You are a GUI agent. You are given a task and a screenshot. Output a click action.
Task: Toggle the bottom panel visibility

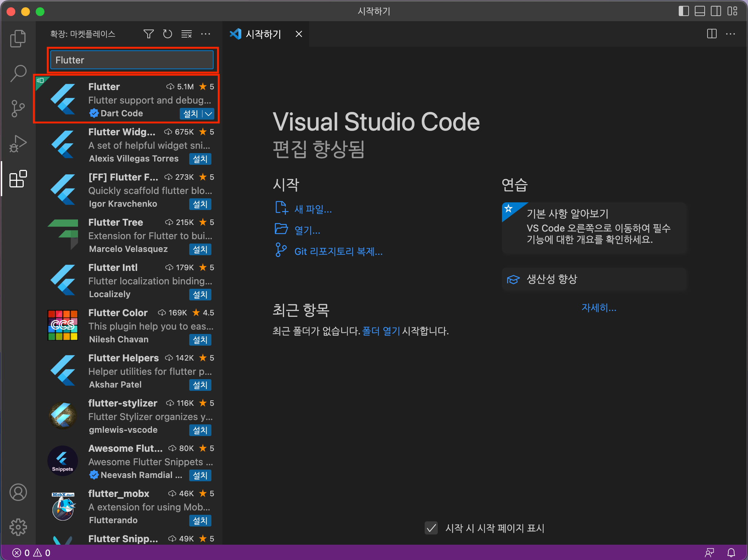click(x=700, y=11)
